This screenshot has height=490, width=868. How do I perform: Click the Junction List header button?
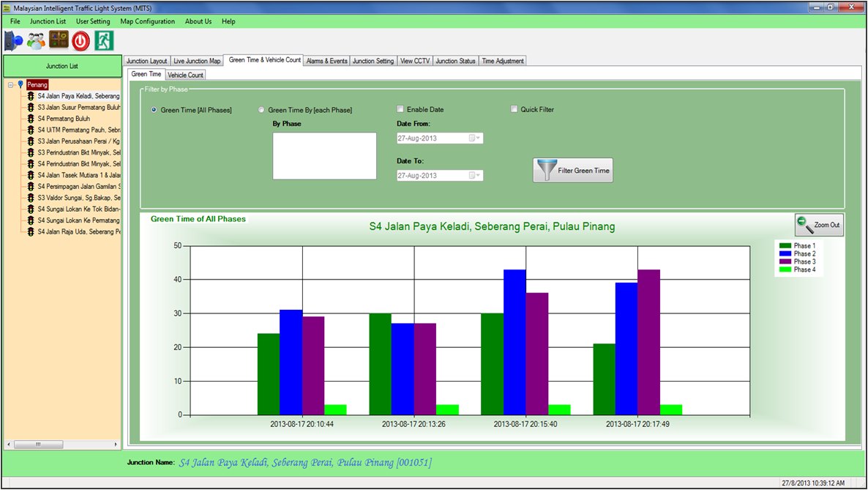(x=62, y=66)
